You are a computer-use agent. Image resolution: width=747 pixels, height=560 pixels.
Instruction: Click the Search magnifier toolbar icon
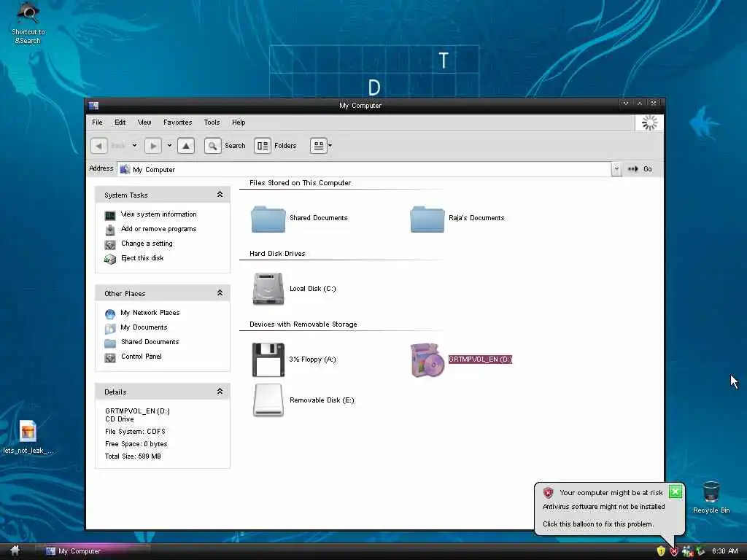click(x=212, y=146)
